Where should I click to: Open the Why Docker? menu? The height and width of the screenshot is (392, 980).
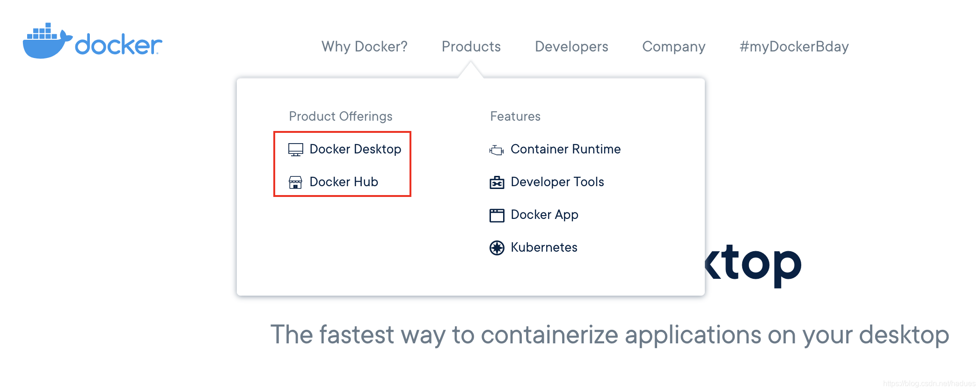(x=364, y=46)
